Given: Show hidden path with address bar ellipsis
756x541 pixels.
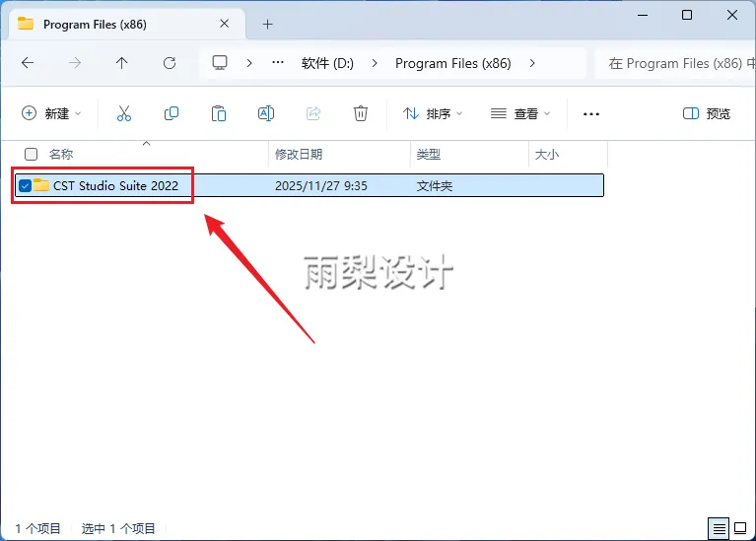Looking at the screenshot, I should tap(278, 63).
